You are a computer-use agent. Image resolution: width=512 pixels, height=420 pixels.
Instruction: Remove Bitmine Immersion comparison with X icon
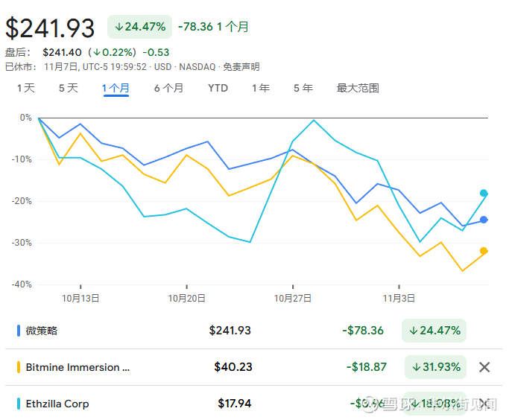click(484, 367)
